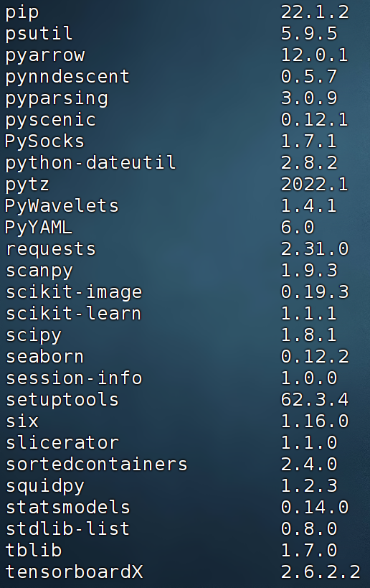Select the requests package name
This screenshot has width=370, height=588.
pos(51,250)
